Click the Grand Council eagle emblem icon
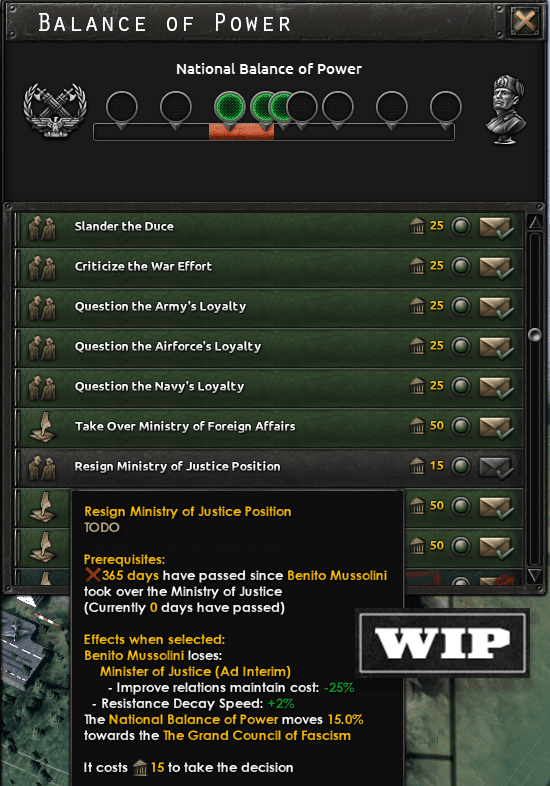 pos(55,111)
